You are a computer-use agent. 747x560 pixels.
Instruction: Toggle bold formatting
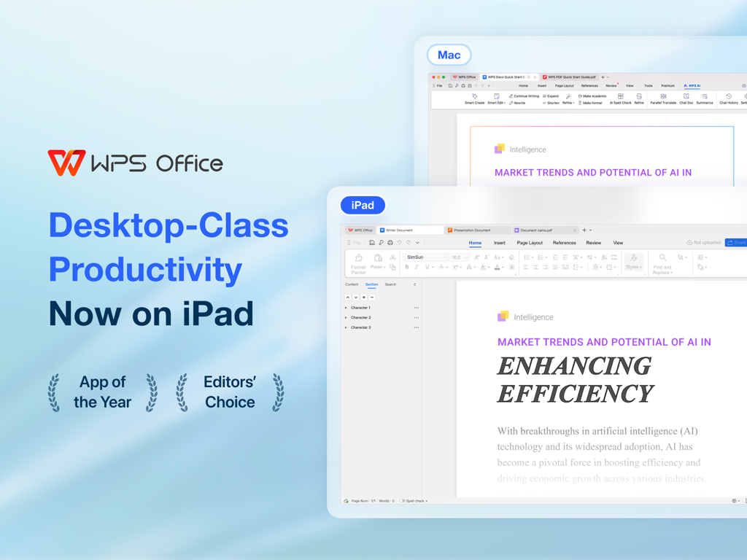407,267
